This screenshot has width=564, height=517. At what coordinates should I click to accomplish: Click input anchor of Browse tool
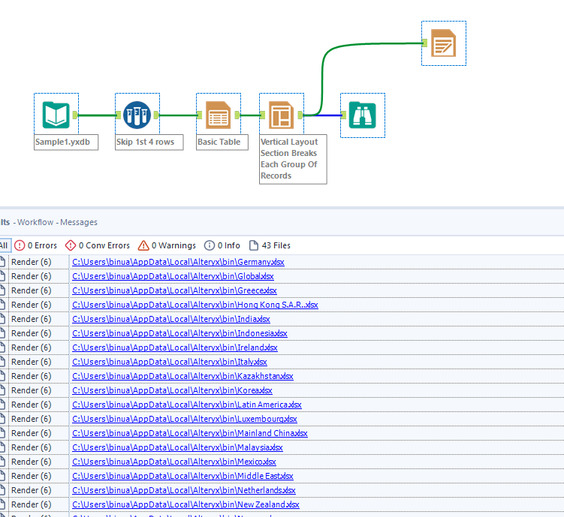tap(344, 115)
